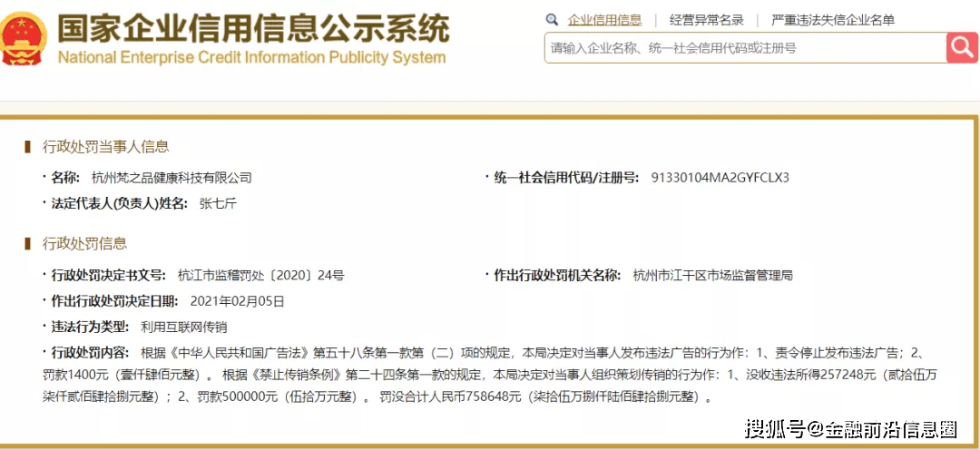Viewport: 980px width, 450px height.
Task: Open the 经营异常名录 tab
Action: [706, 19]
